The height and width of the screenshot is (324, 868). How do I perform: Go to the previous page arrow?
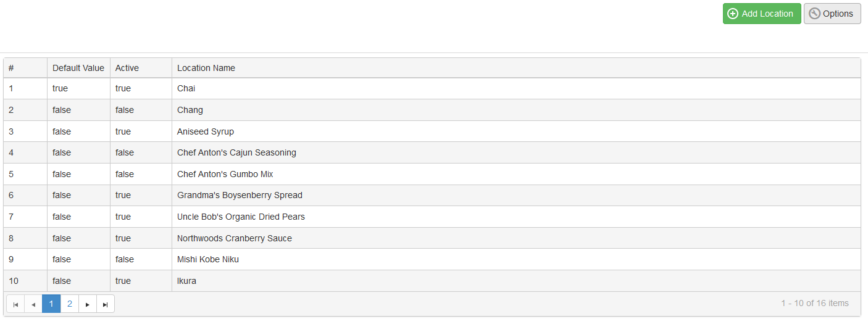click(x=33, y=304)
